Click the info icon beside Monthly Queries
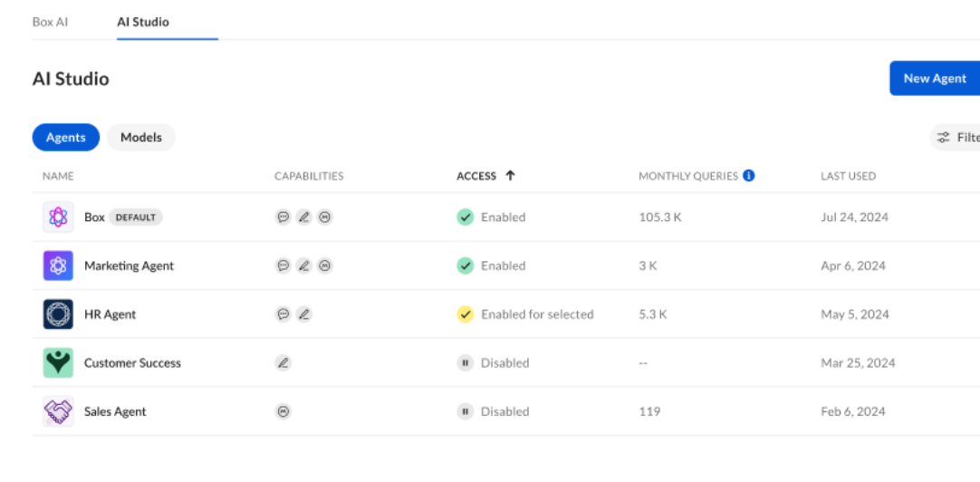980x482 pixels. point(749,176)
